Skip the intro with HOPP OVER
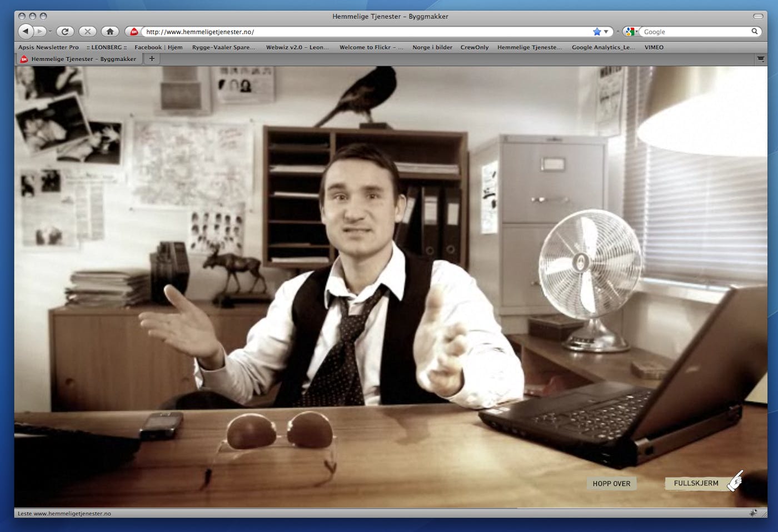Image resolution: width=778 pixels, height=532 pixels. (x=611, y=484)
